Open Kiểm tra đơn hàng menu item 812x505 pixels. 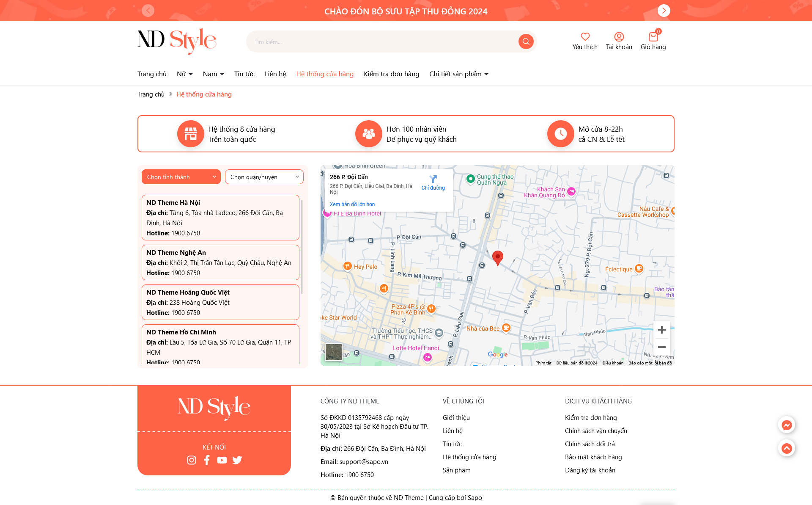click(x=392, y=74)
